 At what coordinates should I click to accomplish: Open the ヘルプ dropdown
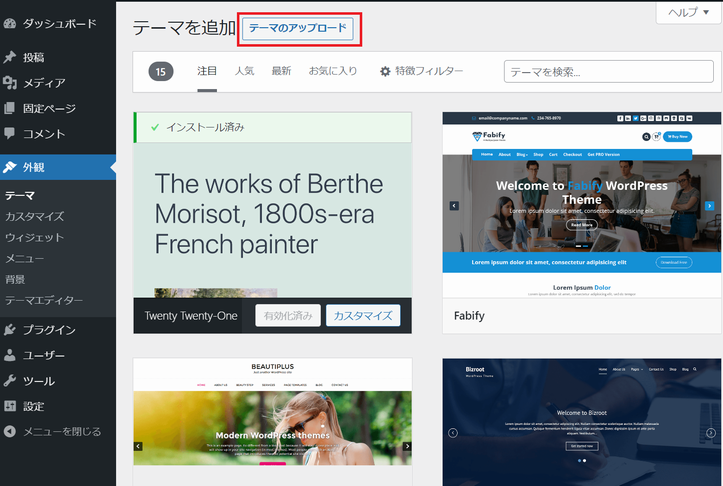point(688,12)
